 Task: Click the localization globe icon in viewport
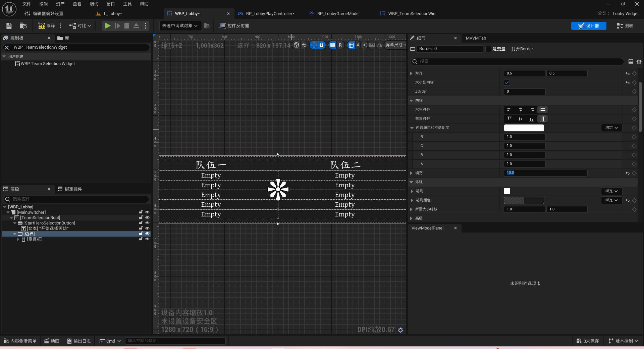(x=297, y=45)
